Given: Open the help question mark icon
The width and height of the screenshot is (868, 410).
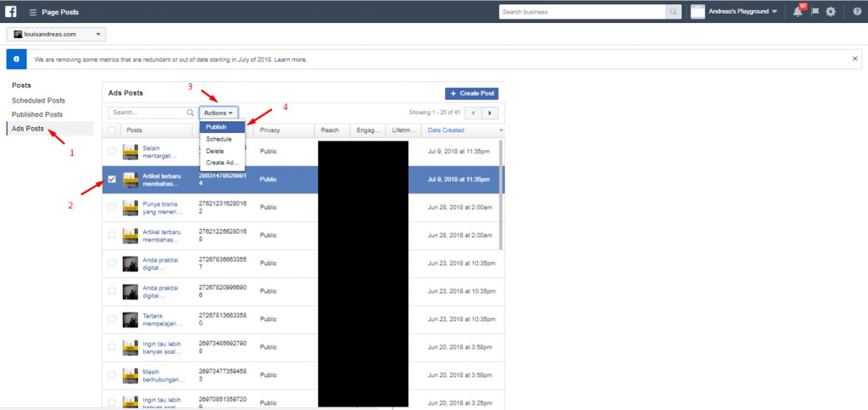Looking at the screenshot, I should 857,12.
